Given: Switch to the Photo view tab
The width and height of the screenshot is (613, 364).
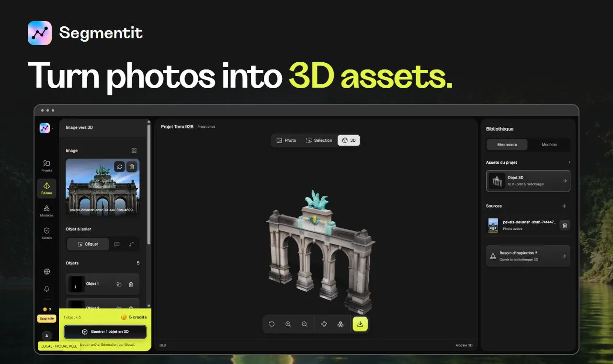Looking at the screenshot, I should 286,140.
